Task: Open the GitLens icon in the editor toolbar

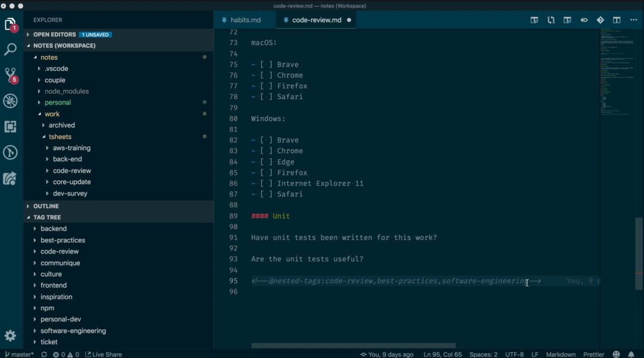Action: pos(600,20)
